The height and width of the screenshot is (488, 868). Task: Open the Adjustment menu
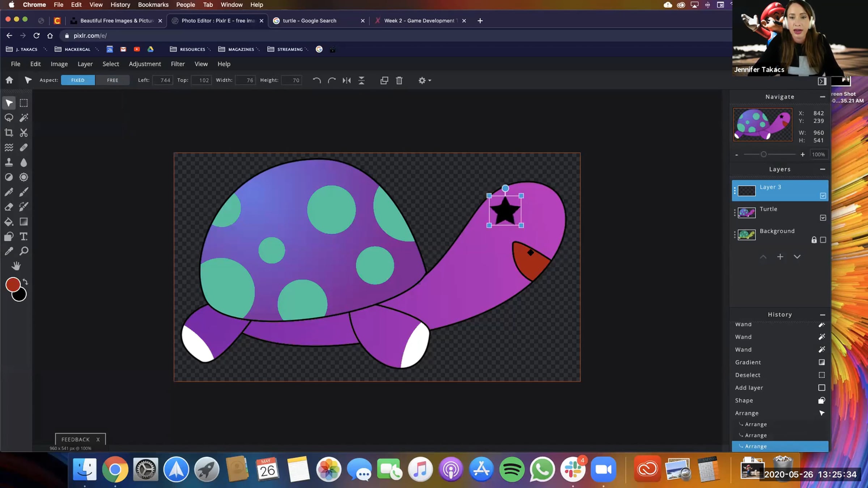click(145, 64)
